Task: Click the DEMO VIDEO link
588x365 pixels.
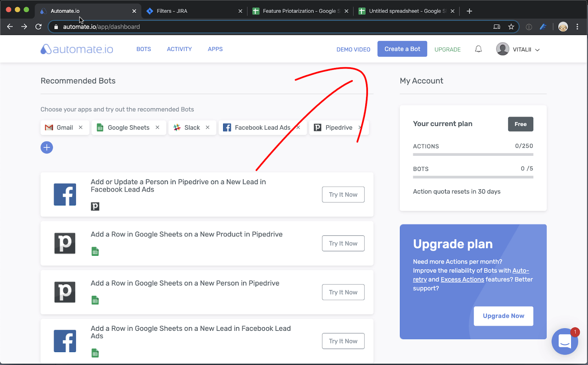Action: click(x=354, y=49)
